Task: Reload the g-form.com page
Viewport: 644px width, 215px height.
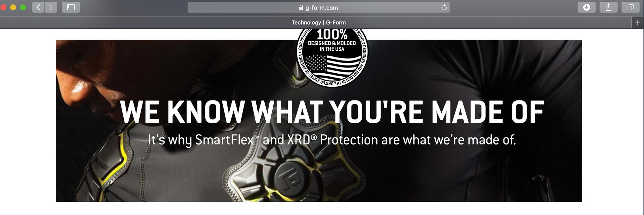Action: click(x=444, y=7)
